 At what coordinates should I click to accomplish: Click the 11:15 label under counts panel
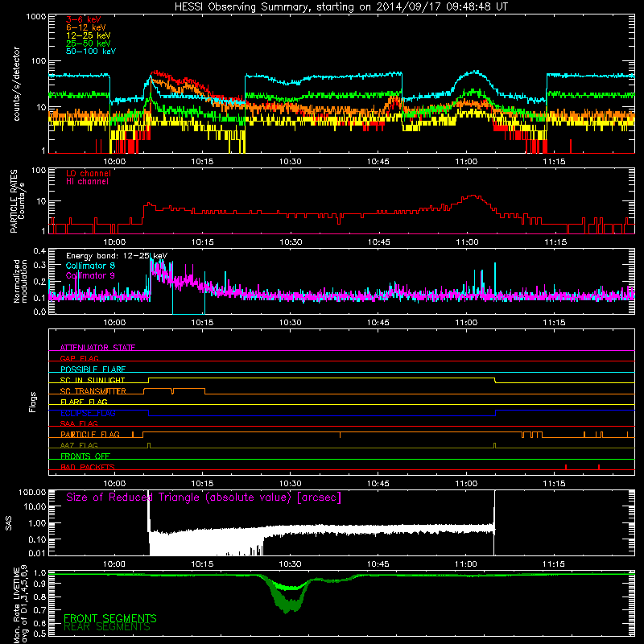[554, 162]
